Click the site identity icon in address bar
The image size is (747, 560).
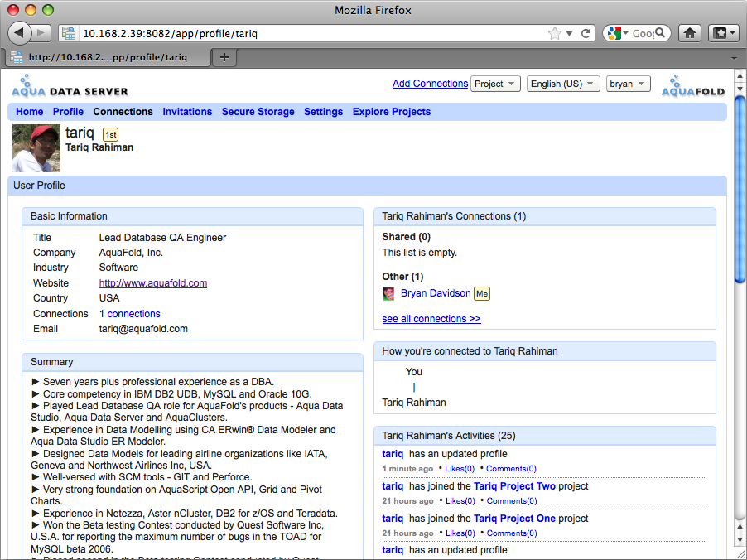69,33
